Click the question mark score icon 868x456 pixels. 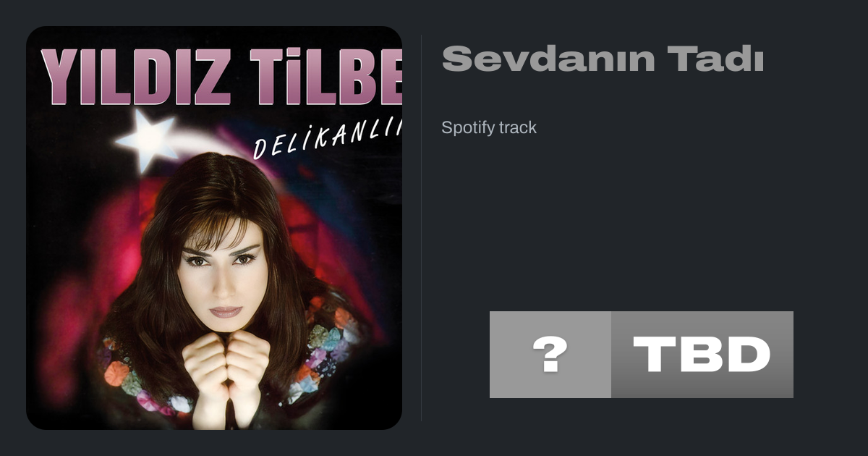coord(550,355)
